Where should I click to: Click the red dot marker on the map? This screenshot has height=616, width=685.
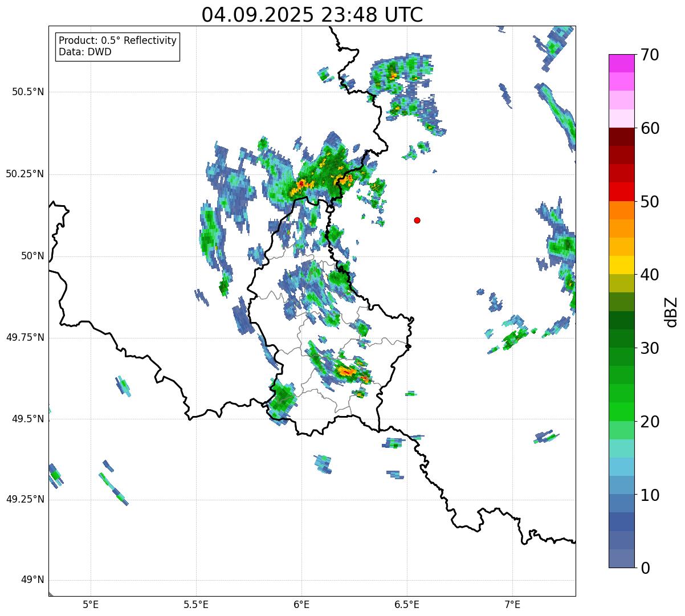pyautogui.click(x=417, y=221)
